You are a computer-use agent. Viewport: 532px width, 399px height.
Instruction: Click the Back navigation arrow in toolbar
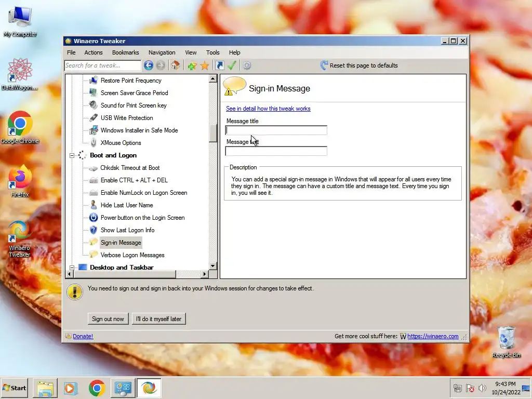click(148, 65)
